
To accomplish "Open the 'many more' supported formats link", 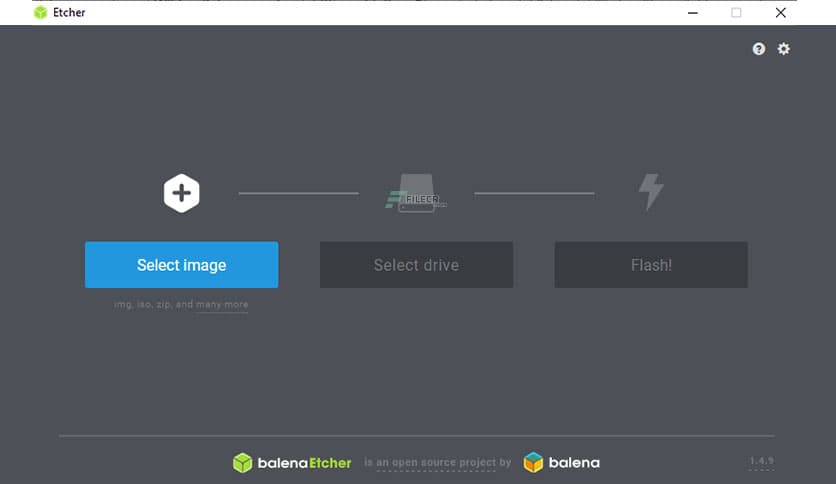I will click(x=222, y=305).
